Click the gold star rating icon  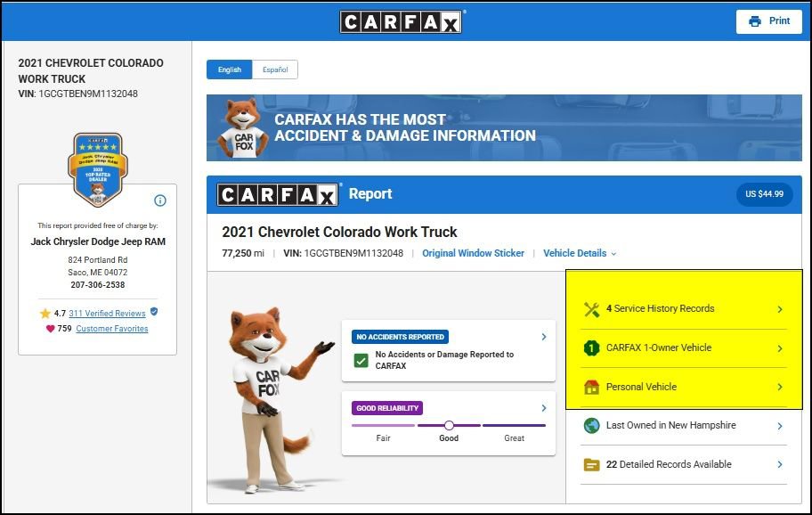45,314
